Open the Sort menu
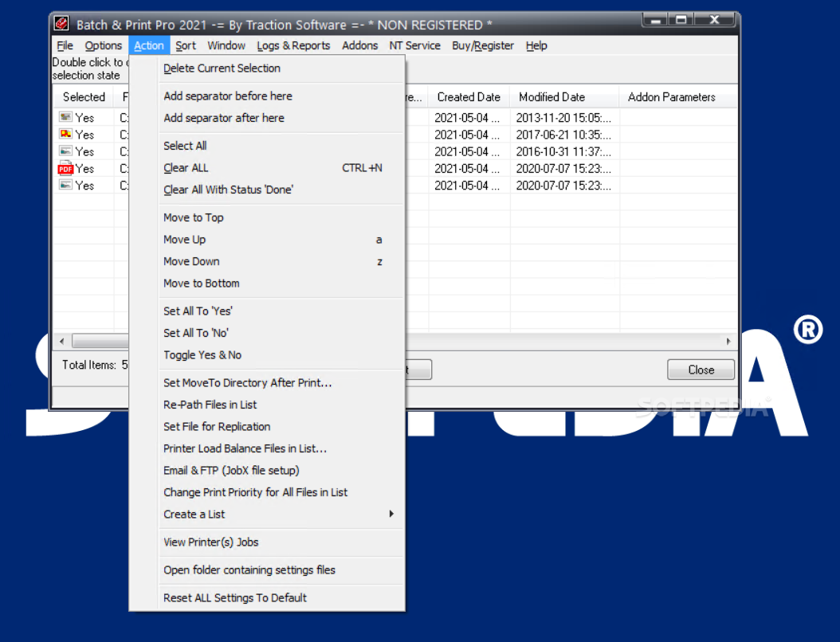Image resolution: width=840 pixels, height=642 pixels. click(x=186, y=45)
